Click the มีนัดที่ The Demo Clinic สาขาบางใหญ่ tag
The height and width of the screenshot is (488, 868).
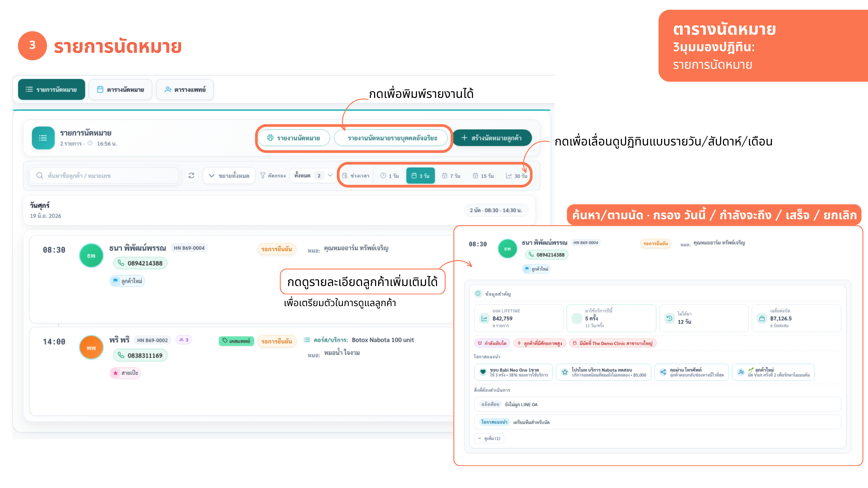613,343
